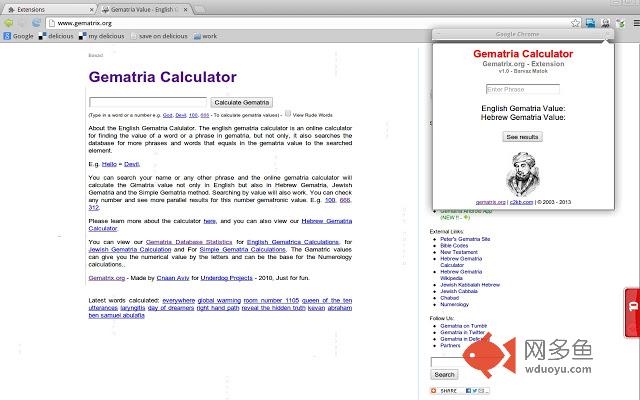Open the Jewish Cabbala sidebar link
This screenshot has height=400, width=640.
[x=459, y=291]
